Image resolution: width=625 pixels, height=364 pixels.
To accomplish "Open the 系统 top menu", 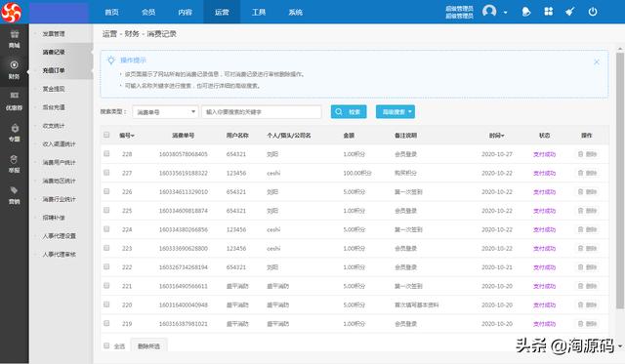I will pos(295,12).
